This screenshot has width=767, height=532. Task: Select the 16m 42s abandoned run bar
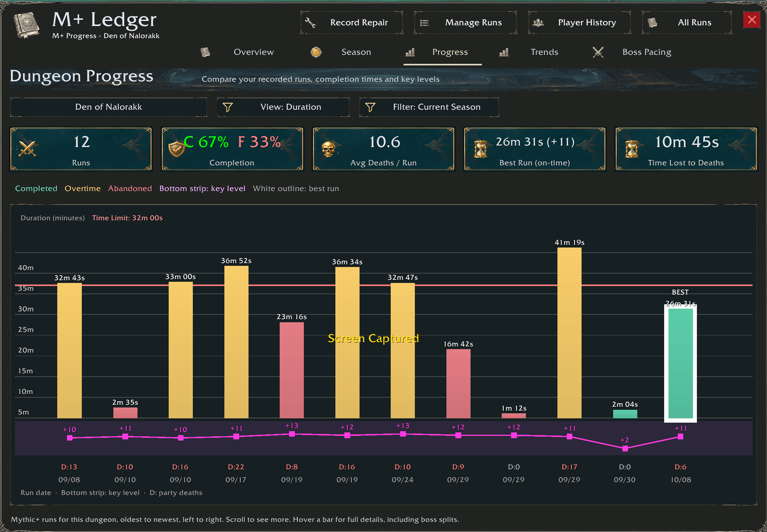[458, 384]
